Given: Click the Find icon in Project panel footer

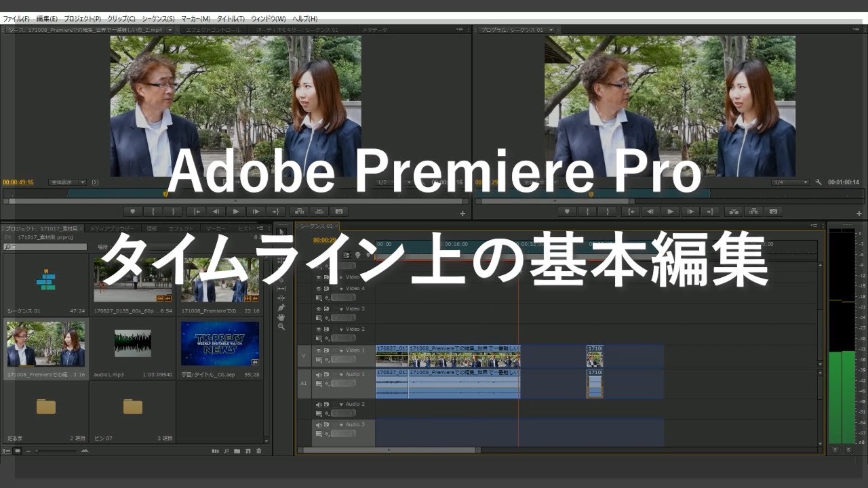Looking at the screenshot, I should [226, 451].
